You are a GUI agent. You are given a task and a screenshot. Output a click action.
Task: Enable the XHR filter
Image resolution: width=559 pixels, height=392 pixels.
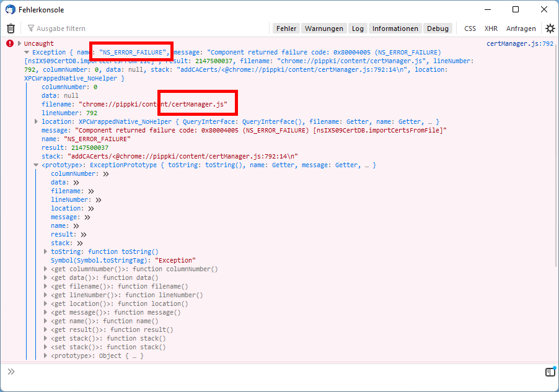[491, 28]
